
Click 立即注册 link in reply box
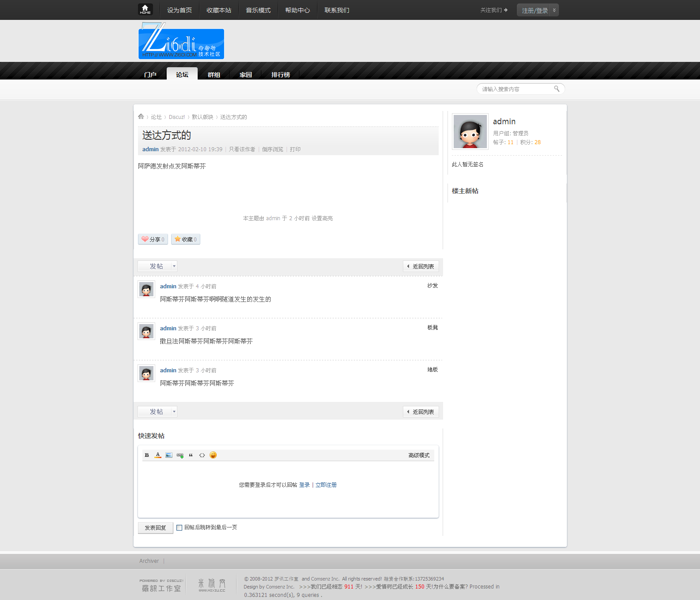326,485
